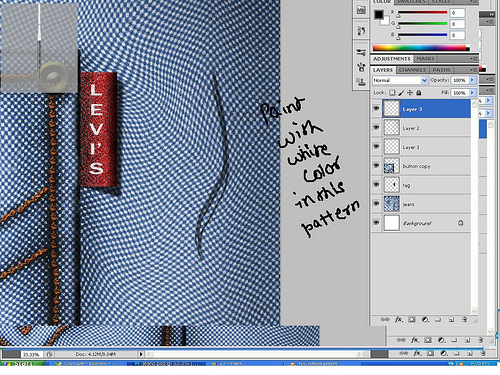Select the Background layer name

coord(417,223)
